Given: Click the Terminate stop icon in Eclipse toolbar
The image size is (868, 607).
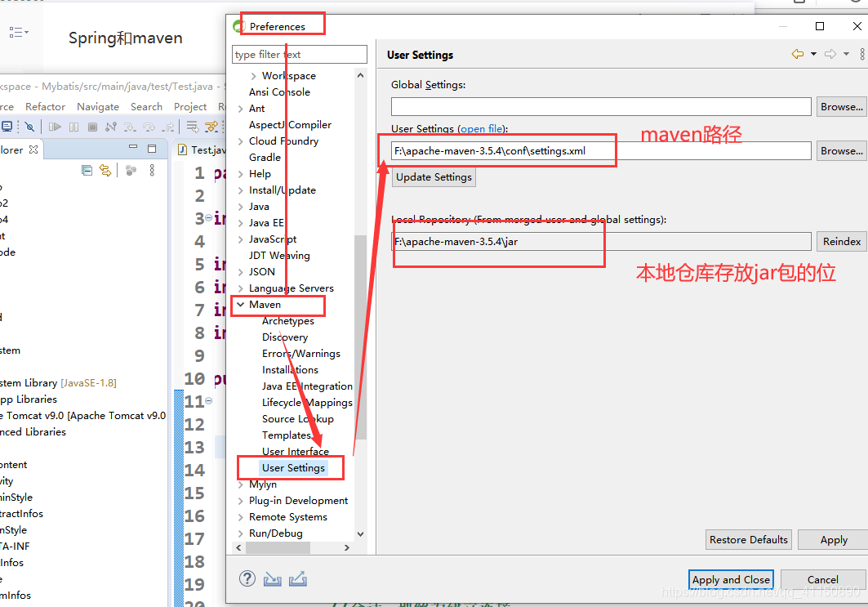Looking at the screenshot, I should coord(92,127).
